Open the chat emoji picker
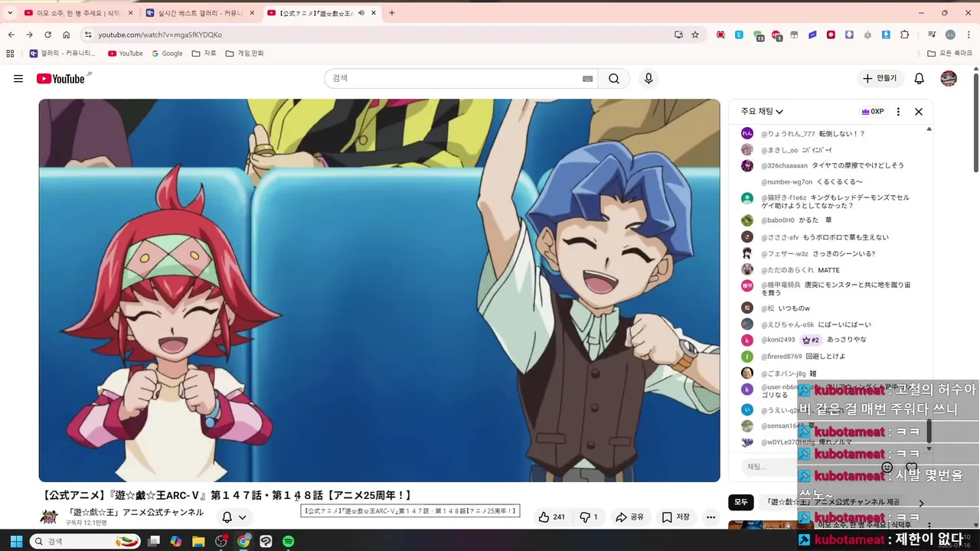This screenshot has width=980, height=551. pos(887,467)
